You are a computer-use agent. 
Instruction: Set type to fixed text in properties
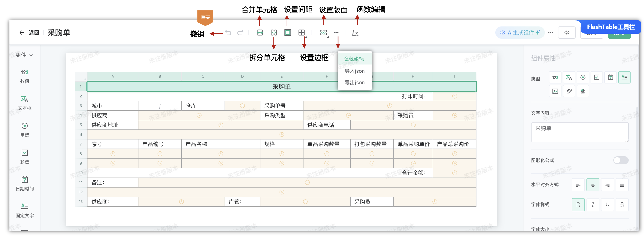click(x=624, y=77)
